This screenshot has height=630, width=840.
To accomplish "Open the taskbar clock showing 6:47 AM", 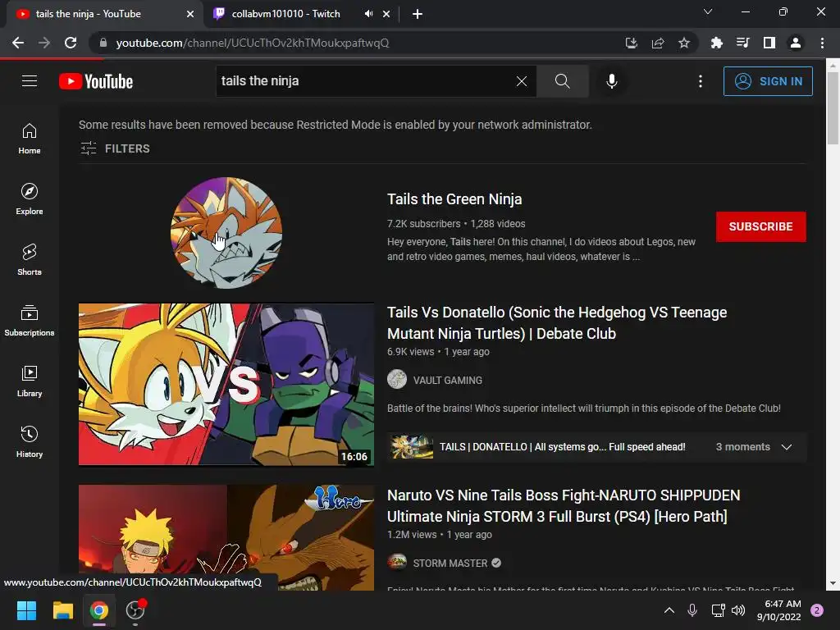I will tap(778, 610).
